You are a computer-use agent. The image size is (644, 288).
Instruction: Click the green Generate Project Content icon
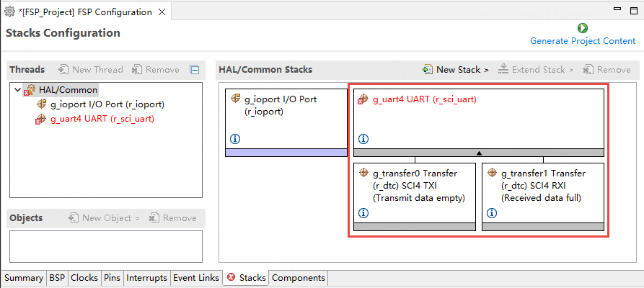583,28
